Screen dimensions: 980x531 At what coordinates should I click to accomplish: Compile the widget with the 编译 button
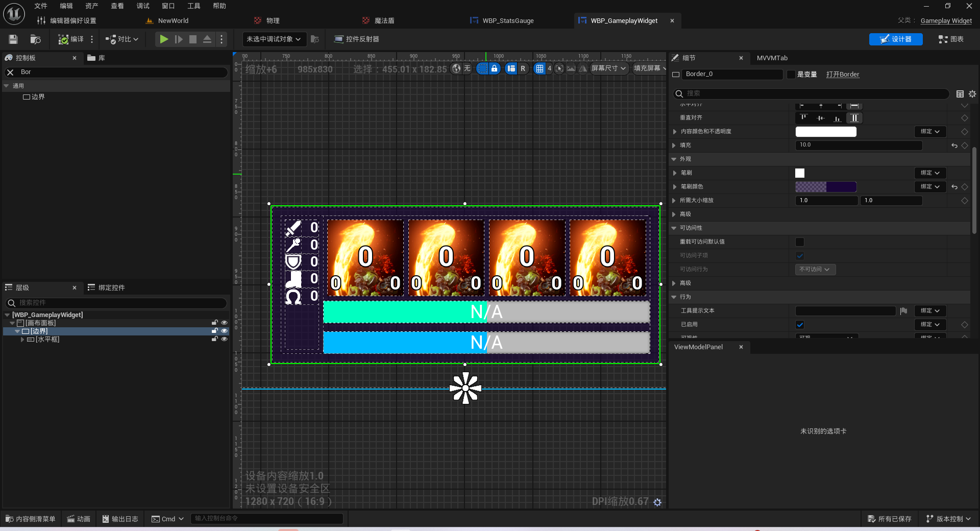(x=70, y=39)
